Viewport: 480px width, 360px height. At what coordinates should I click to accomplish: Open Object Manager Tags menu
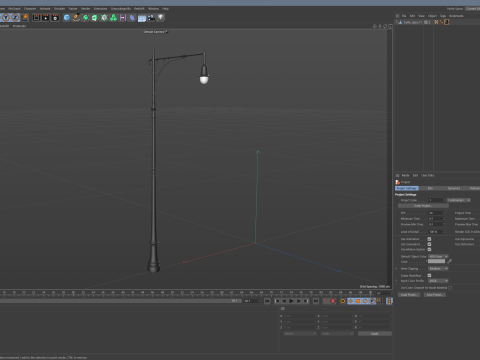(x=443, y=16)
